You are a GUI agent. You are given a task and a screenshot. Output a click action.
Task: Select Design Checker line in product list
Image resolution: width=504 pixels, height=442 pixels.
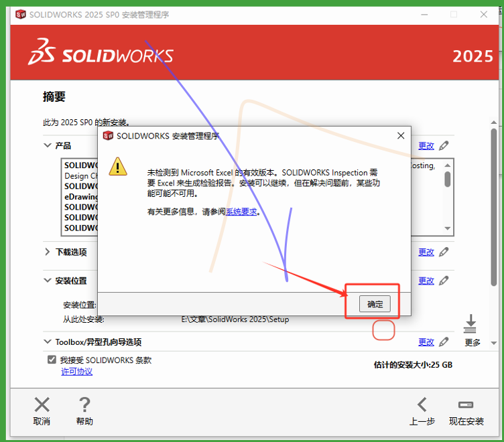[81, 175]
